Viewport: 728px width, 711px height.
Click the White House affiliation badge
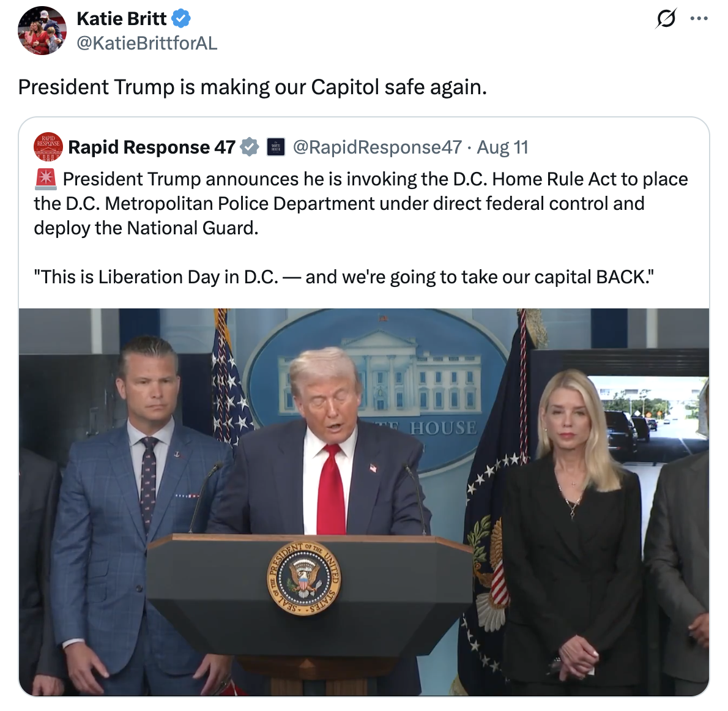click(x=276, y=147)
